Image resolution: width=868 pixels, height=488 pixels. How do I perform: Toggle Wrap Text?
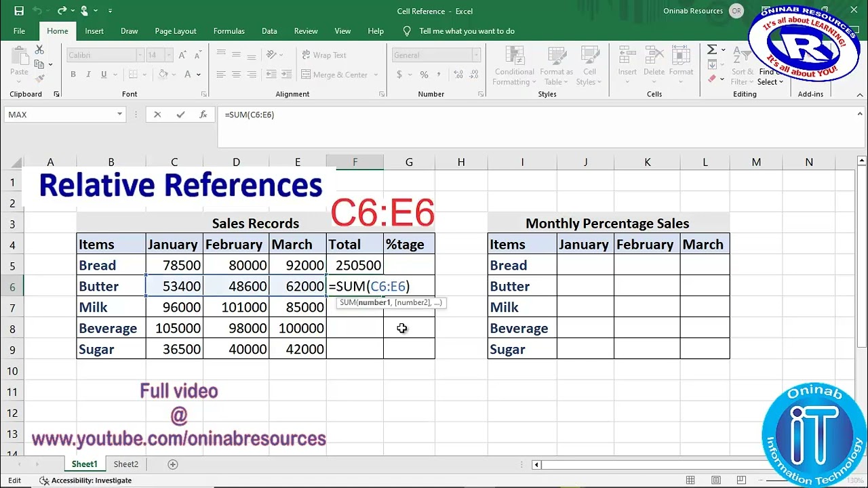point(323,55)
